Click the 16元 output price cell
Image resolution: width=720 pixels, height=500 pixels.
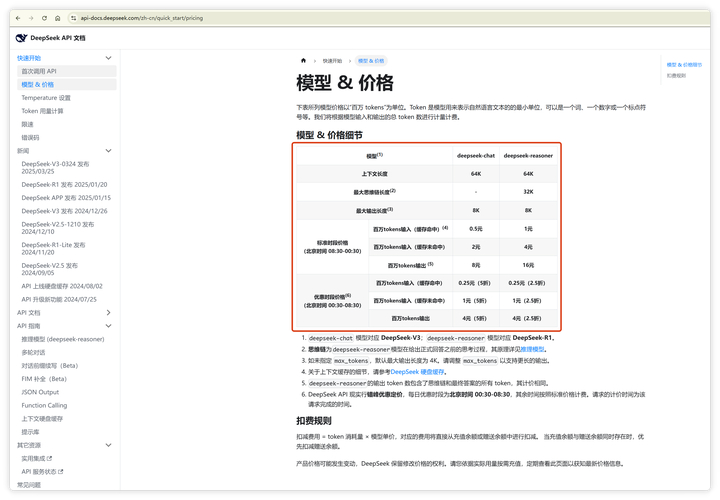point(528,265)
